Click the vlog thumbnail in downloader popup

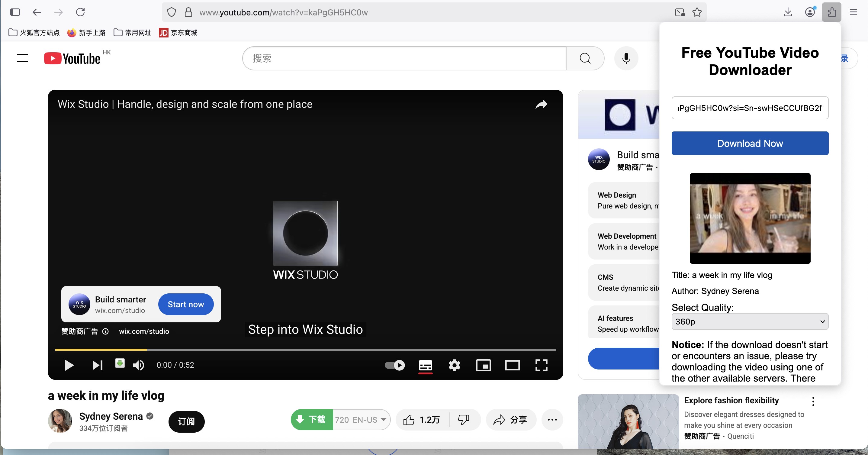(750, 218)
